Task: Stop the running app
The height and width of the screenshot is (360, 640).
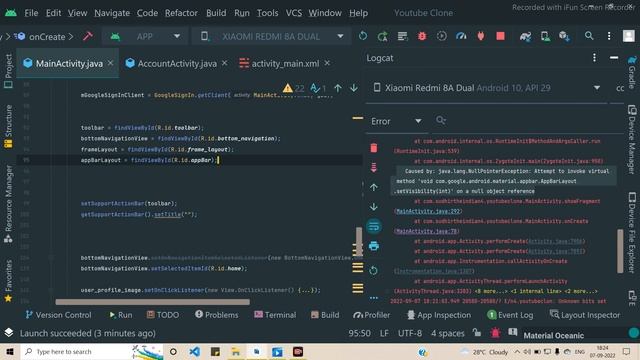Action: coord(500,36)
